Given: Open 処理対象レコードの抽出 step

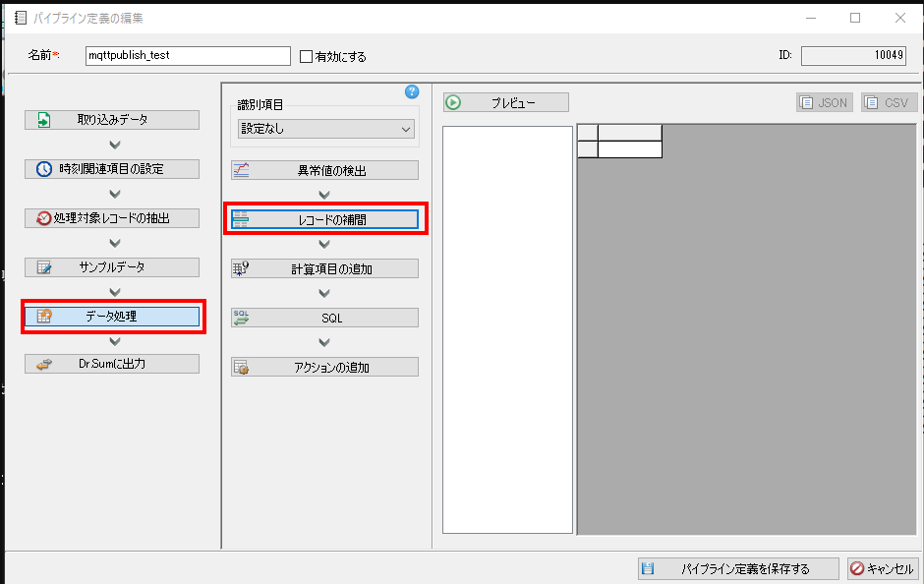Looking at the screenshot, I should click(112, 218).
